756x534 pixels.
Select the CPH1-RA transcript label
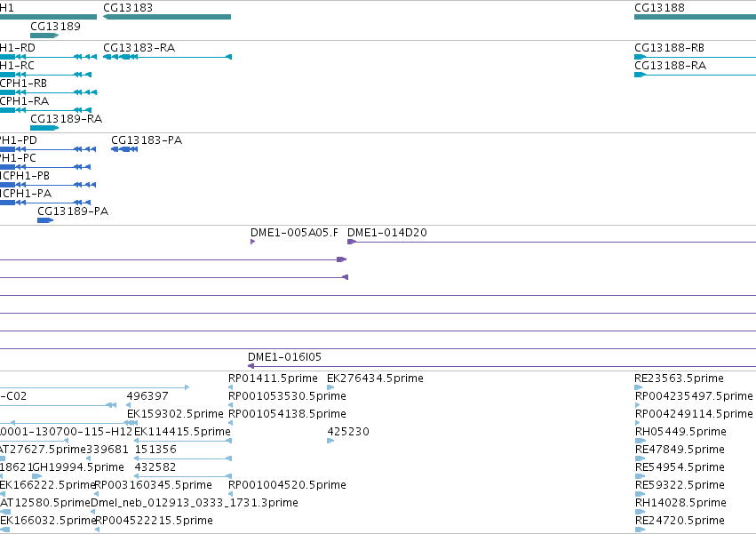coord(24,101)
